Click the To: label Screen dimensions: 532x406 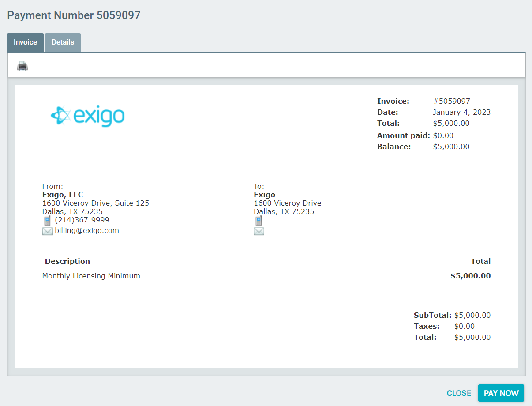(x=259, y=186)
